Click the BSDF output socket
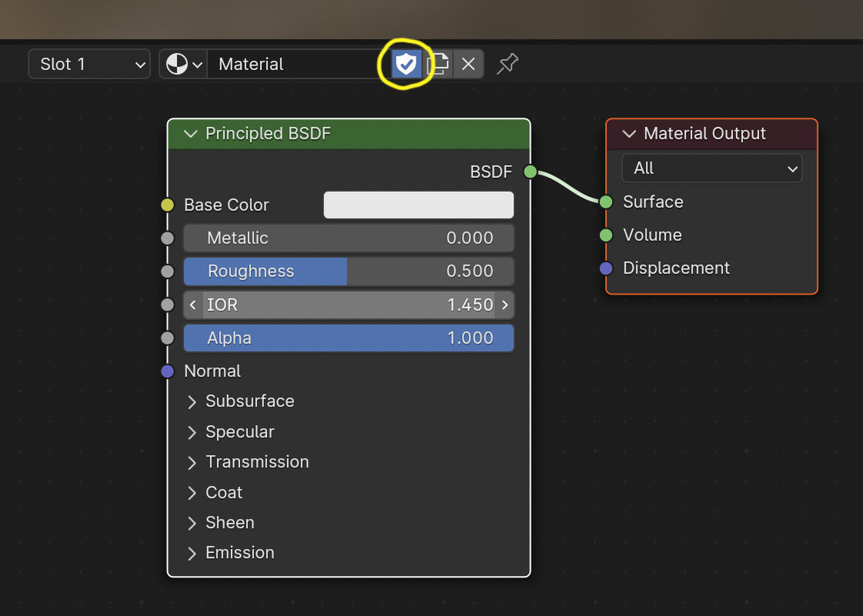Screen dimensions: 863x616 pos(530,172)
